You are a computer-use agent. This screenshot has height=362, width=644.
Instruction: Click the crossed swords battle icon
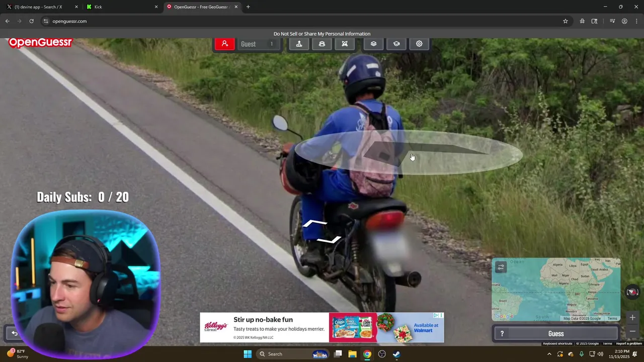[345, 44]
